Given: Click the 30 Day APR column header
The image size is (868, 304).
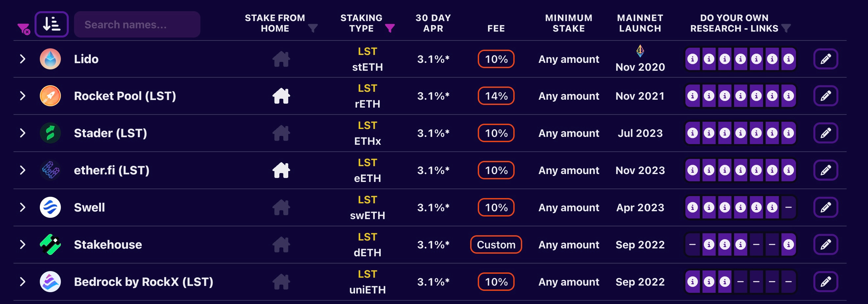Looking at the screenshot, I should [433, 23].
